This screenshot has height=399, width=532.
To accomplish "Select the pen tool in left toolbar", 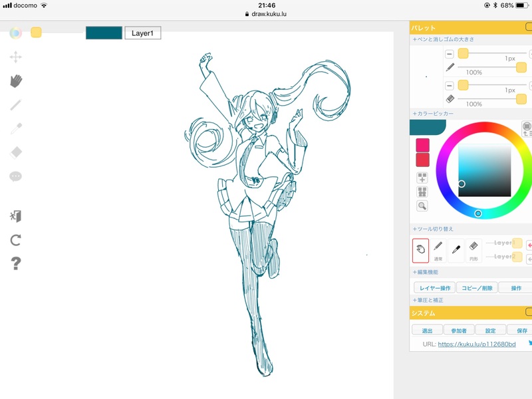I will tap(16, 105).
